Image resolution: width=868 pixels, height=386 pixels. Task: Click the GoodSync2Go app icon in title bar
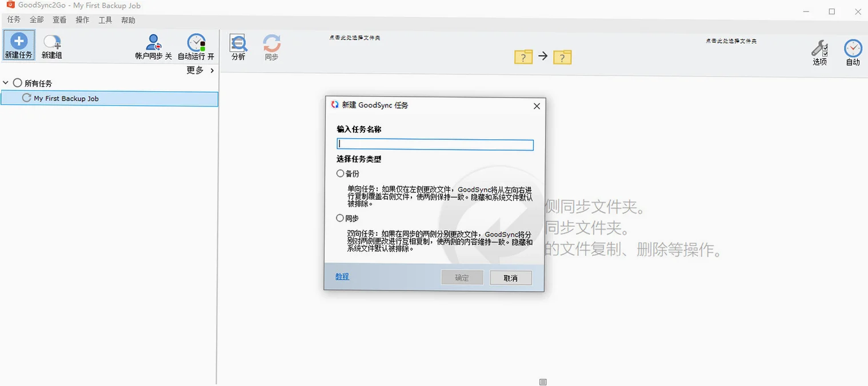point(10,5)
